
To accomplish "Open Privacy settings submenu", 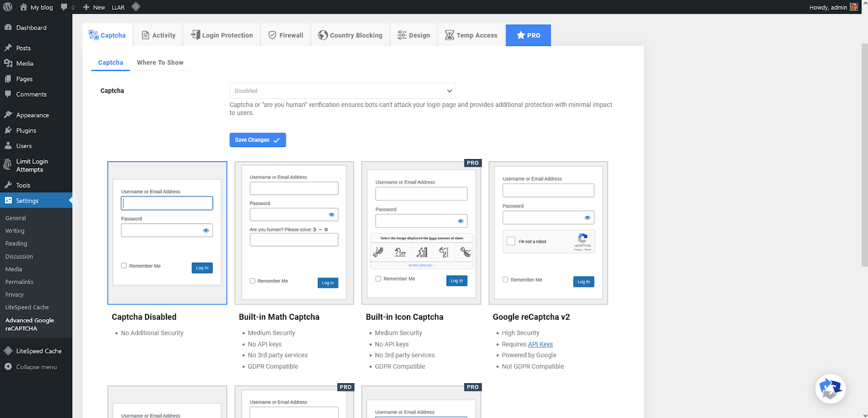I will point(15,295).
